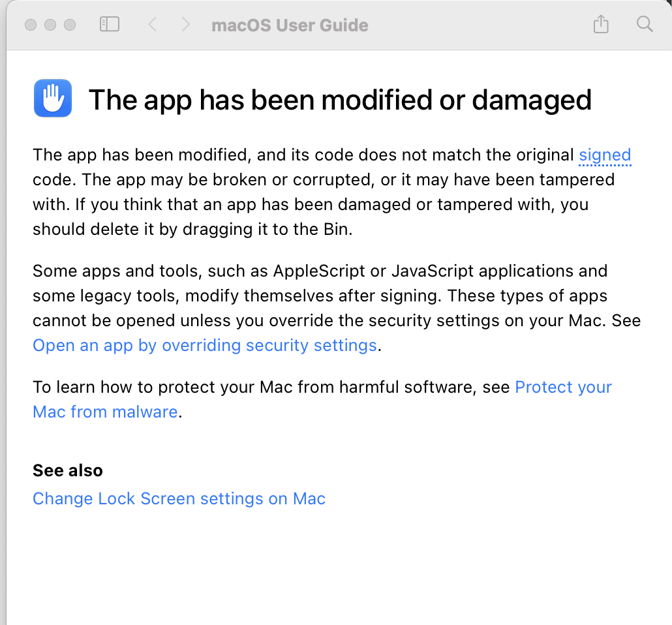Go back with the left chevron
Screen dimensions: 672x625
pos(152,25)
